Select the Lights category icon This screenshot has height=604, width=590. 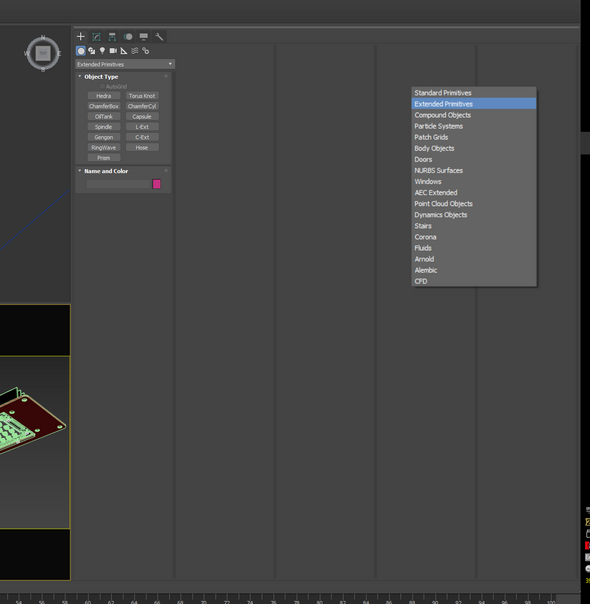click(102, 50)
